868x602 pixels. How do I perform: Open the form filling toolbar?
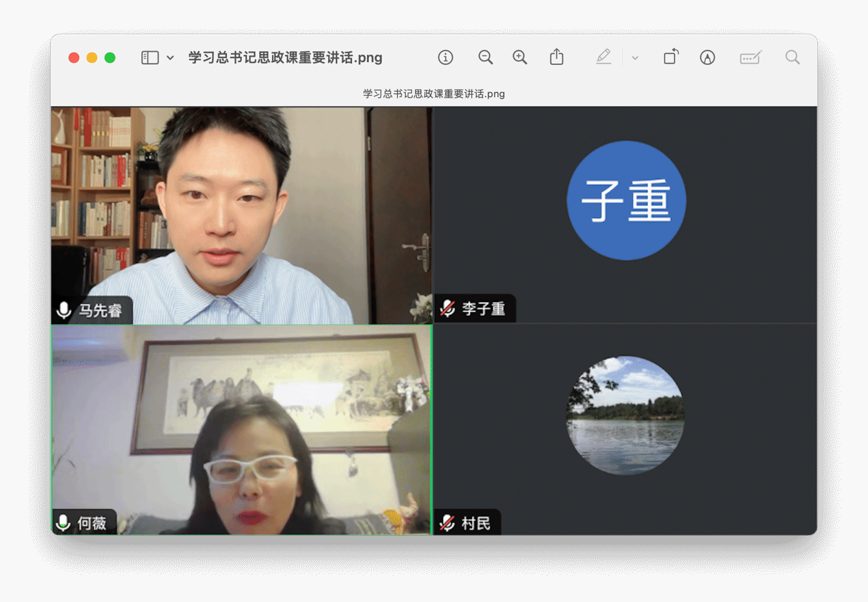click(750, 58)
